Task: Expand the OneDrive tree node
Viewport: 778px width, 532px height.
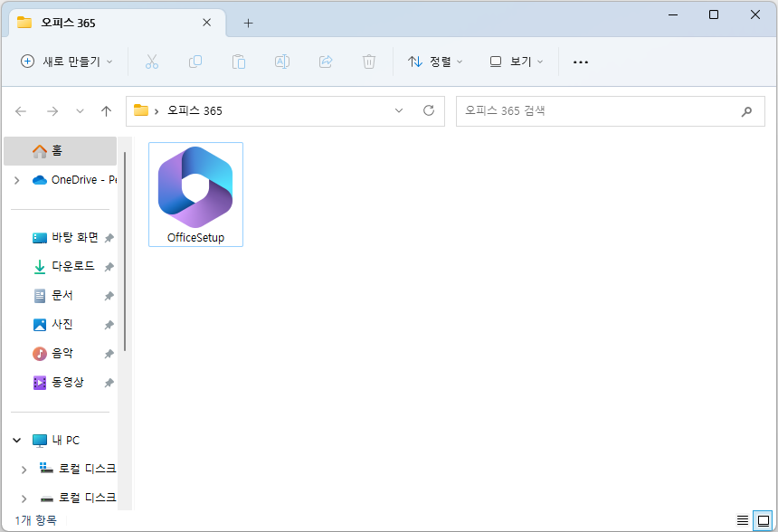Action: 17,180
